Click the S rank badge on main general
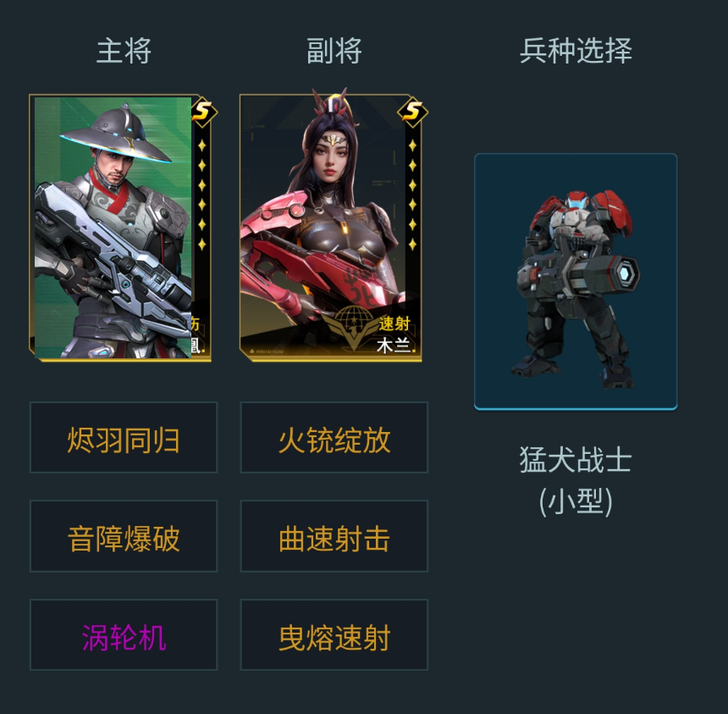The height and width of the screenshot is (714, 728). pyautogui.click(x=203, y=112)
